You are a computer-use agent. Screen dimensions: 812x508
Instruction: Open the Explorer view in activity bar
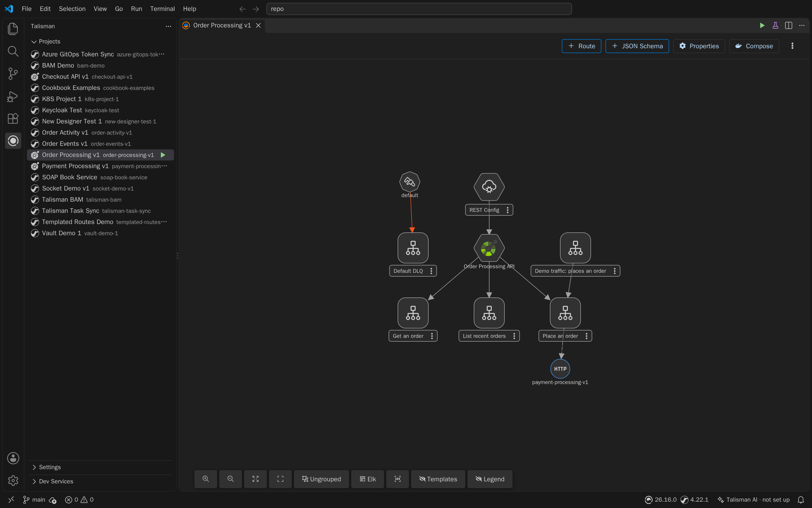[x=13, y=29]
